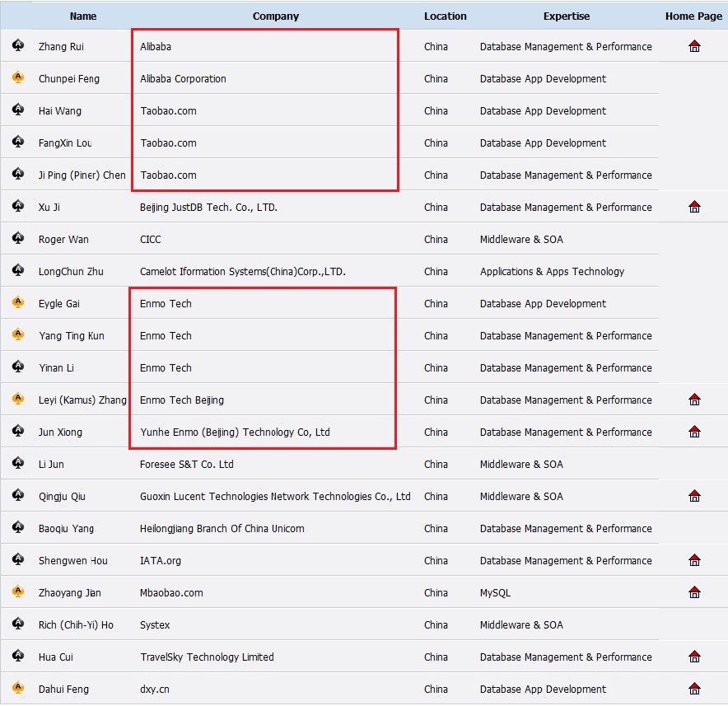Viewport: 728px width, 706px height.
Task: Click the Home Page column header
Action: tap(693, 16)
